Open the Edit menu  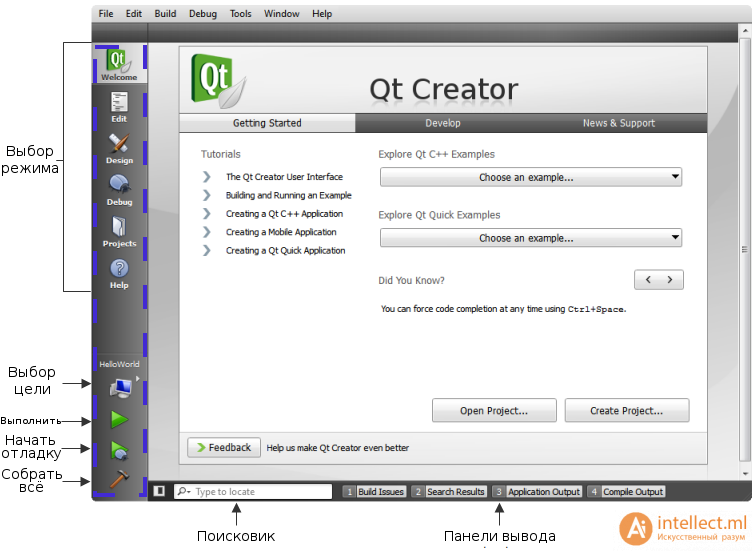pos(134,13)
